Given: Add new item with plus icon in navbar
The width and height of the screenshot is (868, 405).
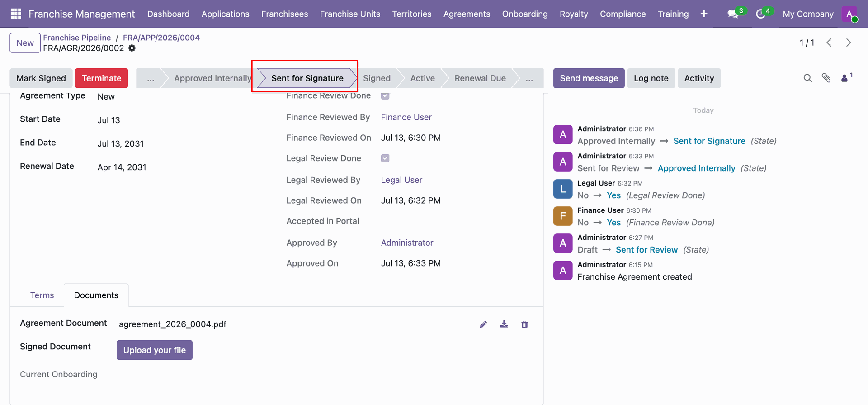Looking at the screenshot, I should pyautogui.click(x=704, y=14).
